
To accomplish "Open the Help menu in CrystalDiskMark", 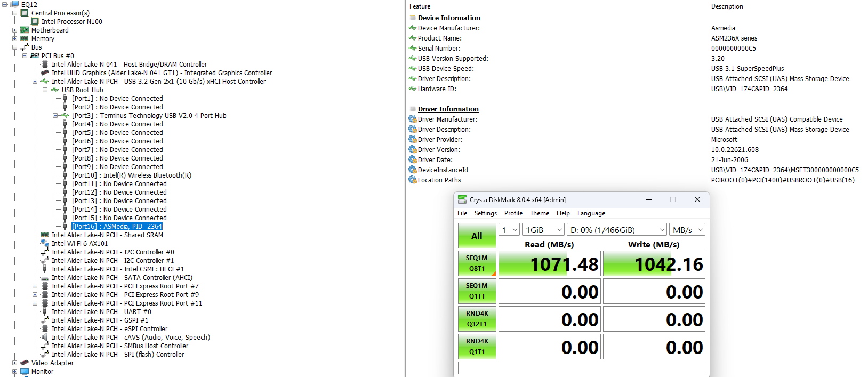I will pyautogui.click(x=563, y=213).
